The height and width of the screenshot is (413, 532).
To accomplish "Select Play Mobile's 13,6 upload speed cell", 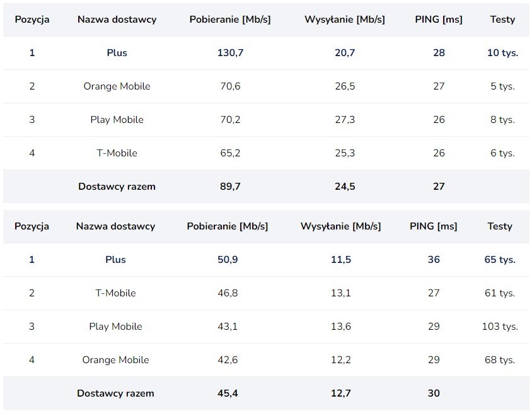I will coord(341,327).
